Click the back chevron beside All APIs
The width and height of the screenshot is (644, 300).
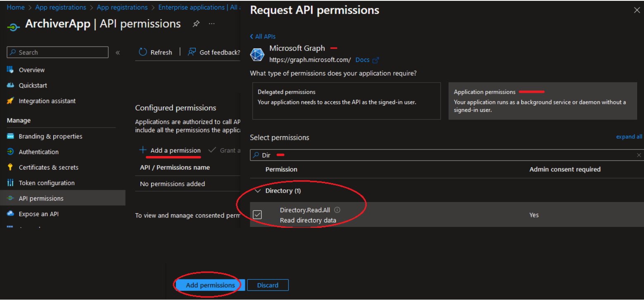252,36
